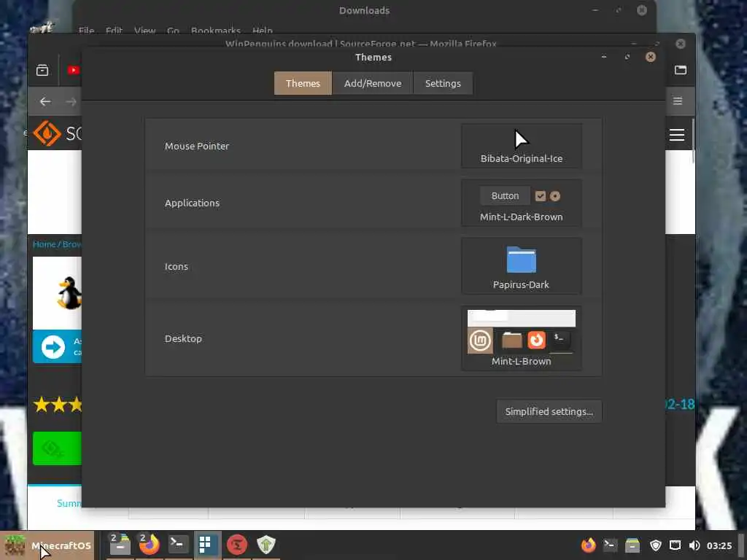Open the Settings tab in Themes
The image size is (747, 560).
[x=443, y=83]
